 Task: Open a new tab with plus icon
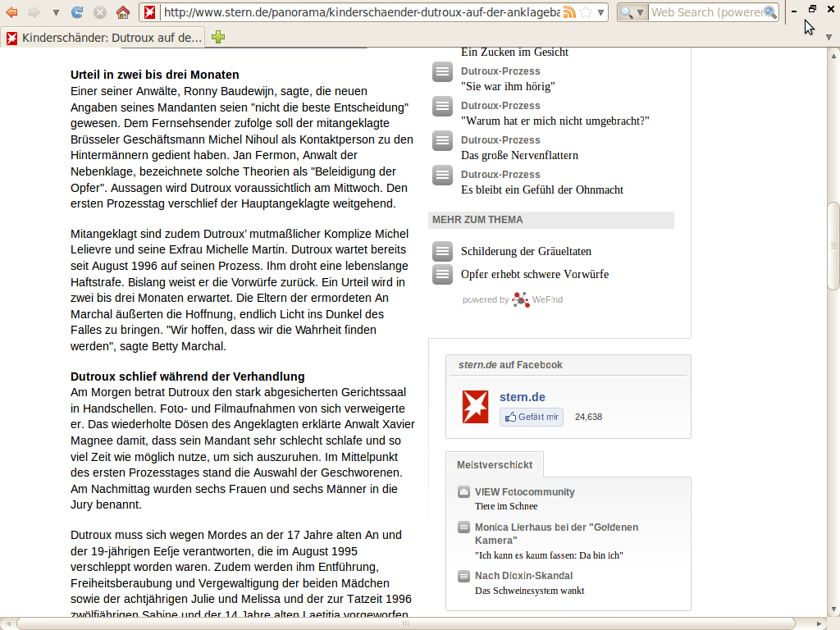[x=218, y=37]
